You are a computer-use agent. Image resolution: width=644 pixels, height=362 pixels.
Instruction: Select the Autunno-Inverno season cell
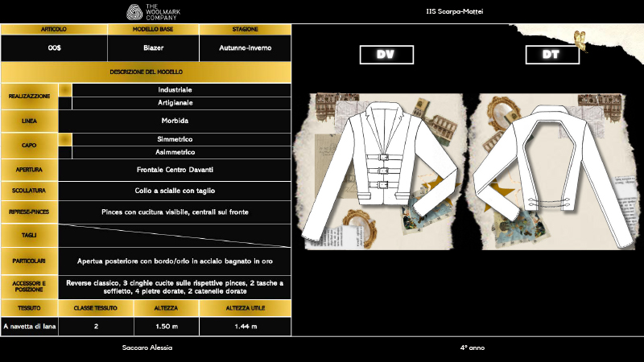244,48
